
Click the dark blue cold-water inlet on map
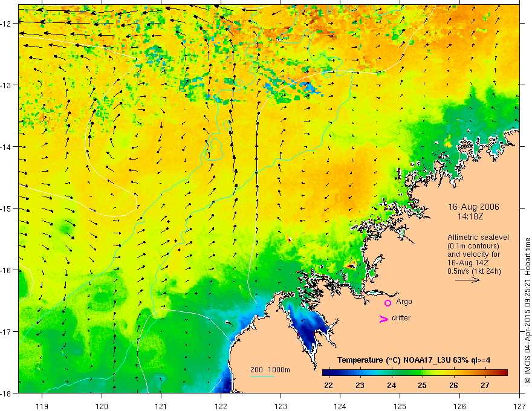pos(308,326)
